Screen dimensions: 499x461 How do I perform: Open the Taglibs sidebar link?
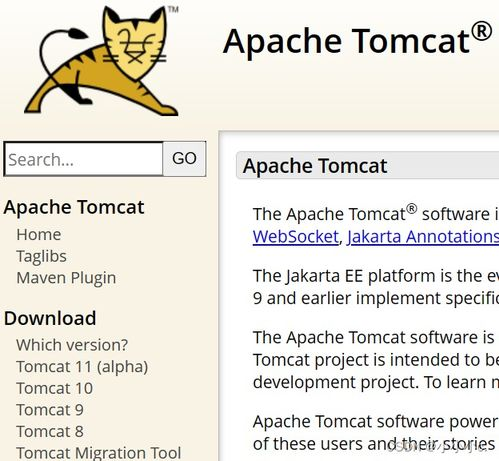(x=41, y=256)
